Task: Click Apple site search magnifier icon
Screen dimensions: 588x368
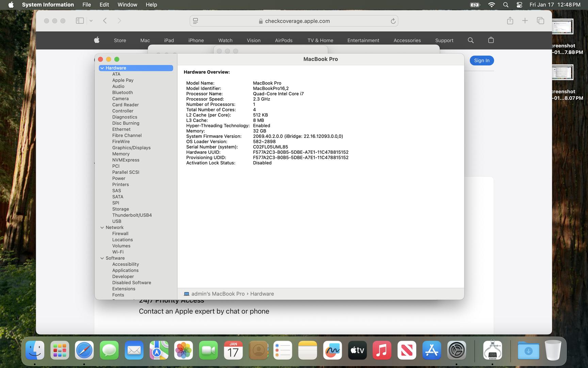Action: (x=471, y=40)
